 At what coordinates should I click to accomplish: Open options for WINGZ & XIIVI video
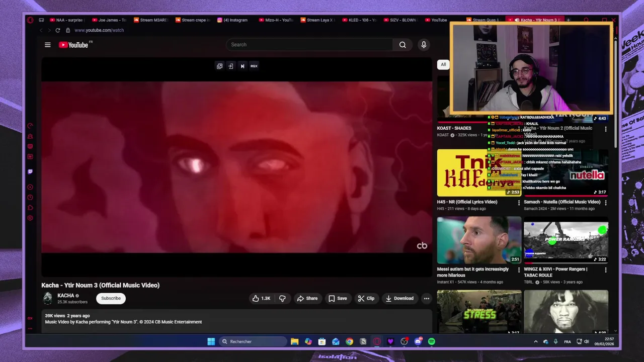coord(606,270)
